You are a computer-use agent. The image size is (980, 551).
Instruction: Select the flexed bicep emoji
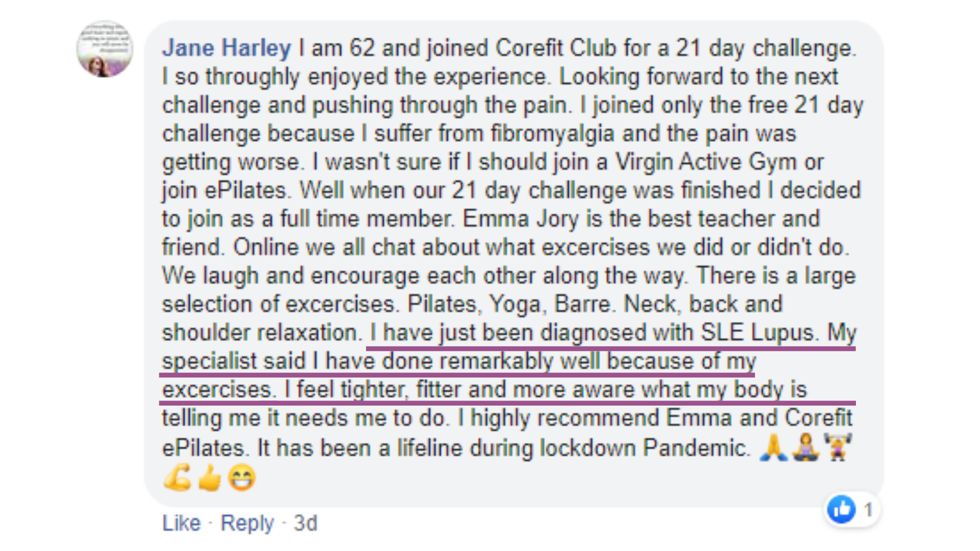(x=178, y=478)
